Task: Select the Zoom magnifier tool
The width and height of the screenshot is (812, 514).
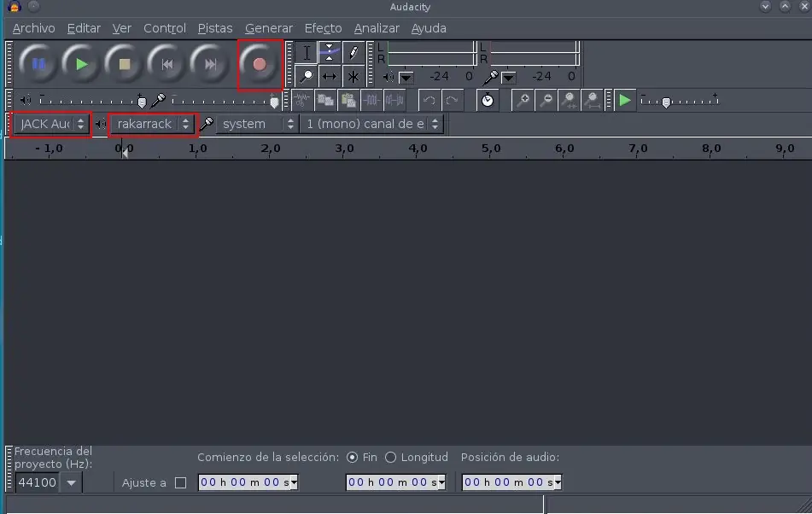Action: click(307, 77)
